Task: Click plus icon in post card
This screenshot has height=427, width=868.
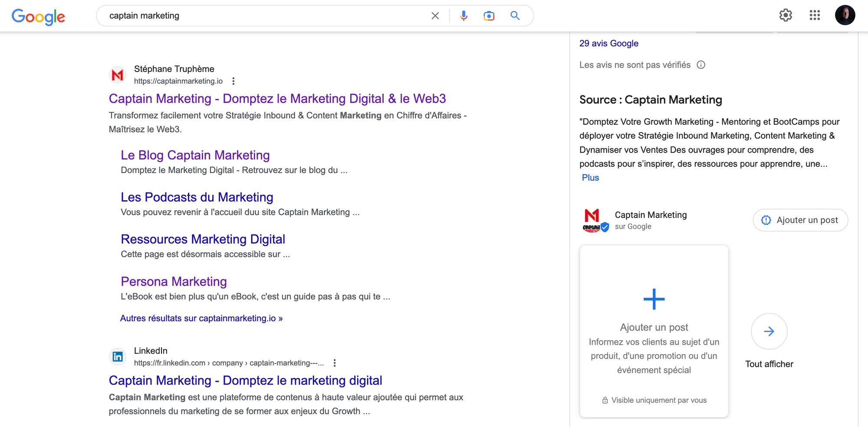Action: 654,299
